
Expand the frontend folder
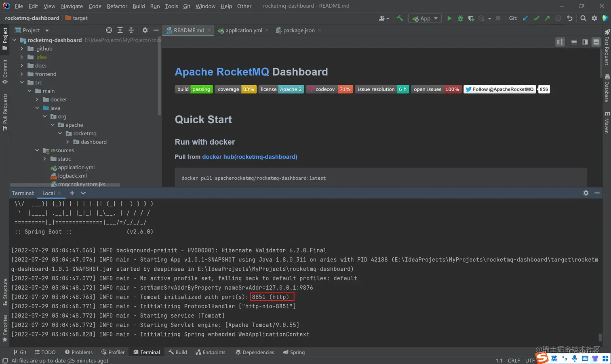pos(22,74)
